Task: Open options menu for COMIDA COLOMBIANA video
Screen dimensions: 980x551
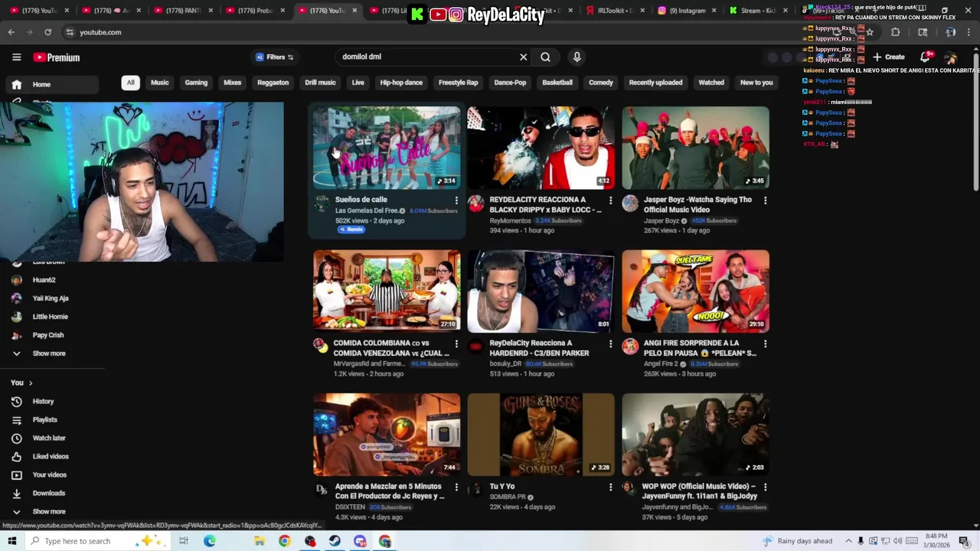Action: point(456,344)
